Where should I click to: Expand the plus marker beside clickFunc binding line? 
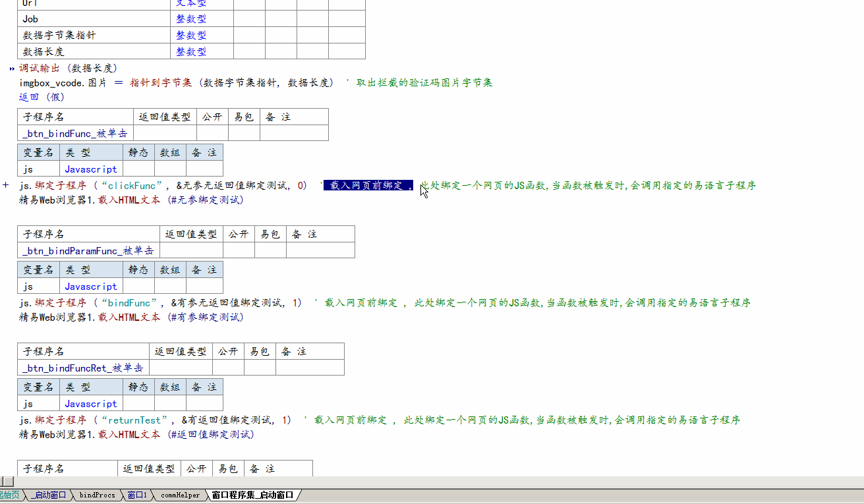[6, 186]
